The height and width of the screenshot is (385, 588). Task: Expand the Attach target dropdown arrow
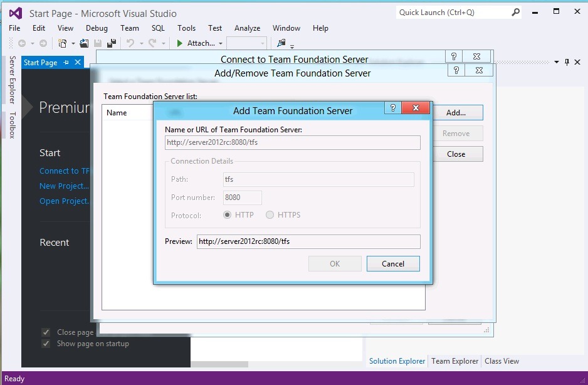click(x=221, y=44)
